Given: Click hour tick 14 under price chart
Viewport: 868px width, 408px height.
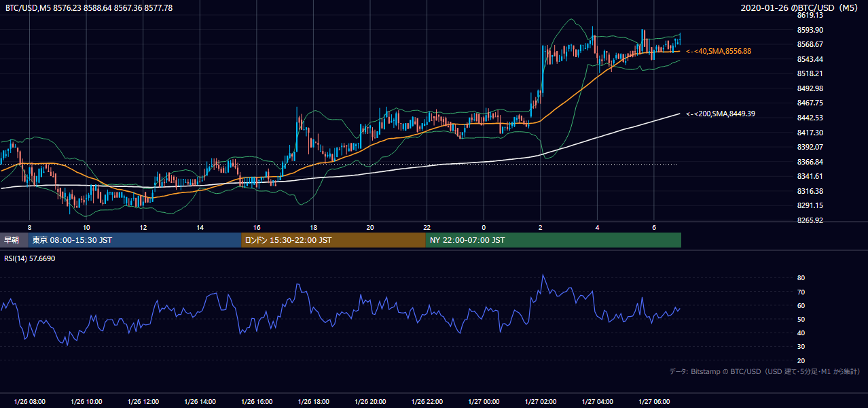Looking at the screenshot, I should 200,227.
